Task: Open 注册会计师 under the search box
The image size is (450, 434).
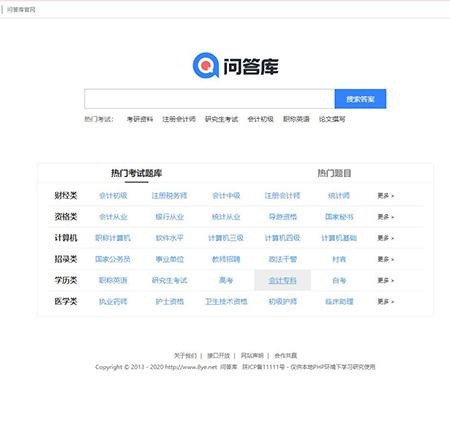Action: click(179, 119)
